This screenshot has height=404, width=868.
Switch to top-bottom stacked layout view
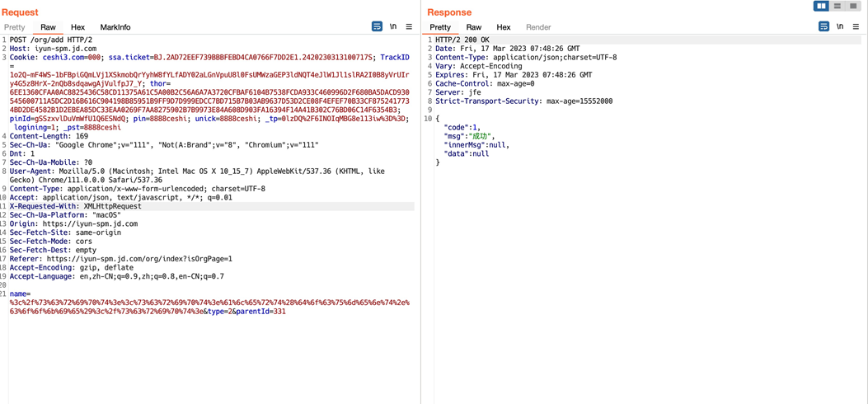coord(837,6)
